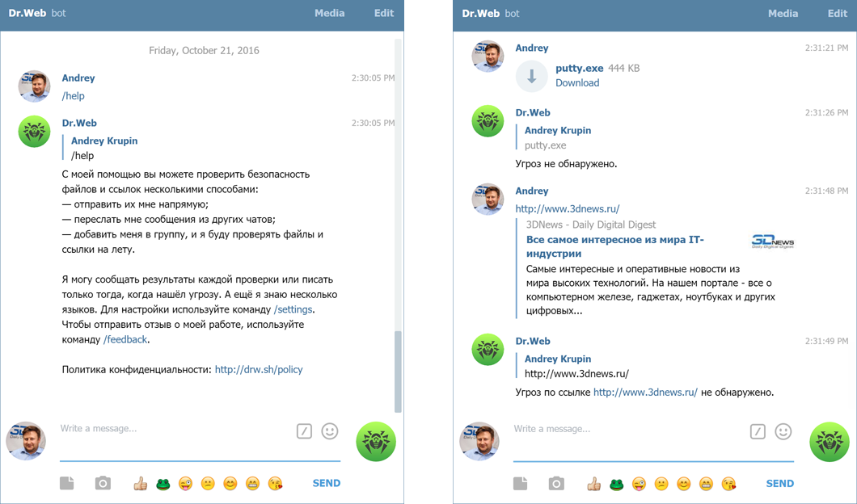Screen dimensions: 857x504
Task: Insert the winking tongue emoji in left chat
Action: click(185, 483)
